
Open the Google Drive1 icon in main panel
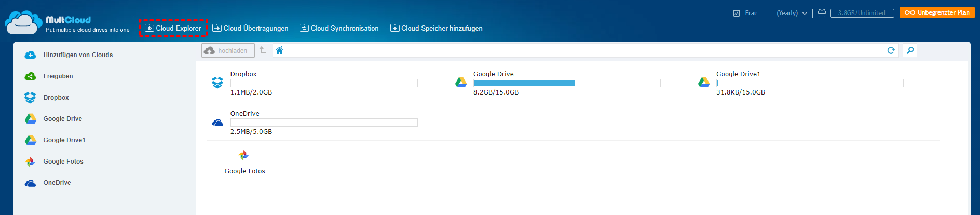704,83
